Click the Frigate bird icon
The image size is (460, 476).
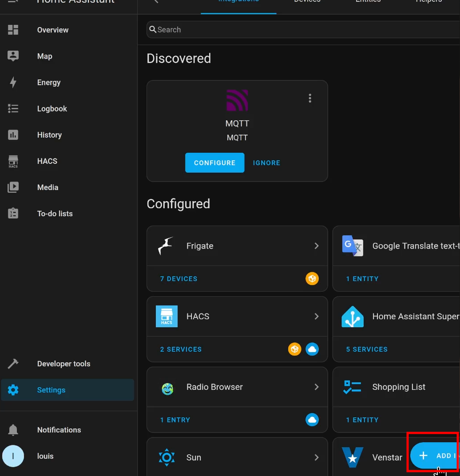[x=167, y=246]
